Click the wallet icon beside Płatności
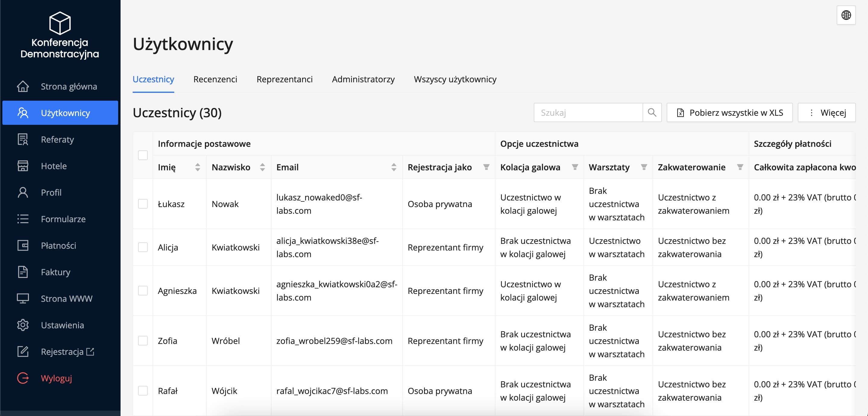This screenshot has height=416, width=868. (x=23, y=245)
